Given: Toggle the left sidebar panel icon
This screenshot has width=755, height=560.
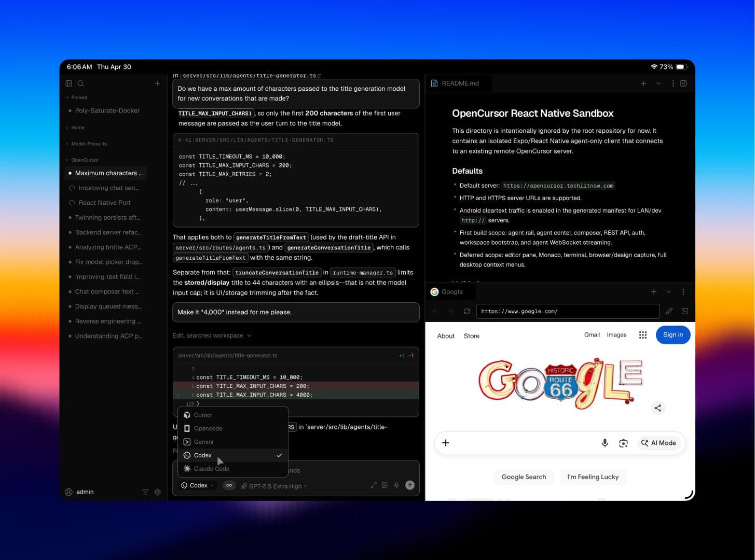Looking at the screenshot, I should (x=68, y=83).
